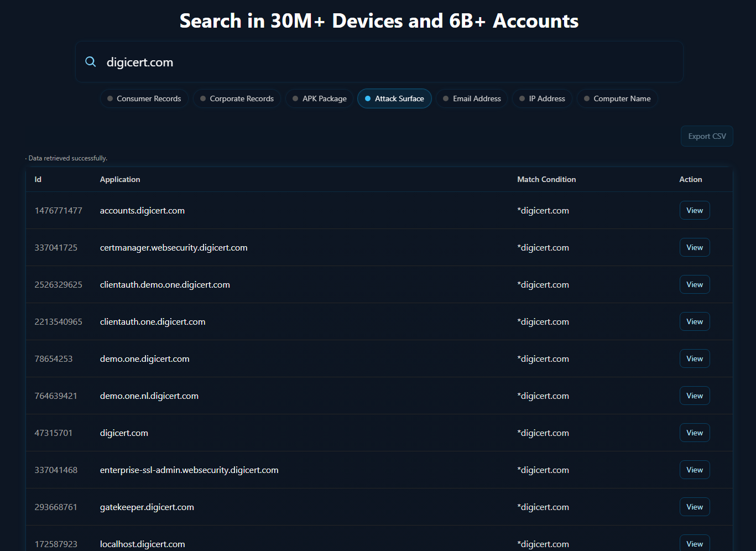This screenshot has width=756, height=551.
Task: Select the Consumer Records filter
Action: [x=144, y=98]
